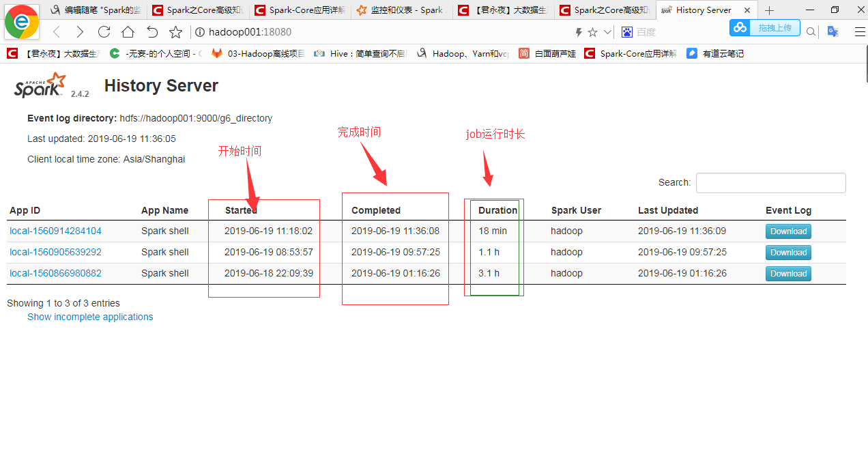Sort table by Completed column

[x=376, y=210]
